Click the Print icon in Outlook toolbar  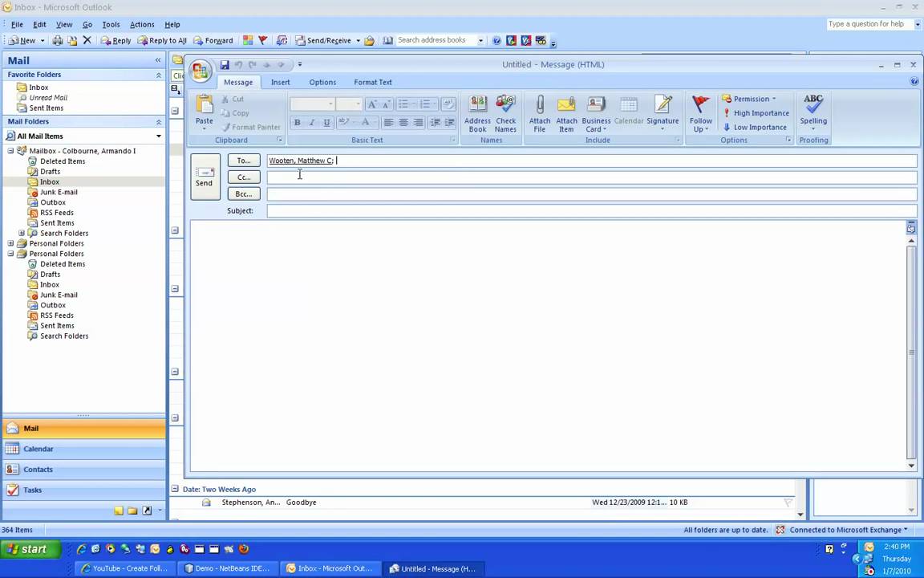pos(57,41)
